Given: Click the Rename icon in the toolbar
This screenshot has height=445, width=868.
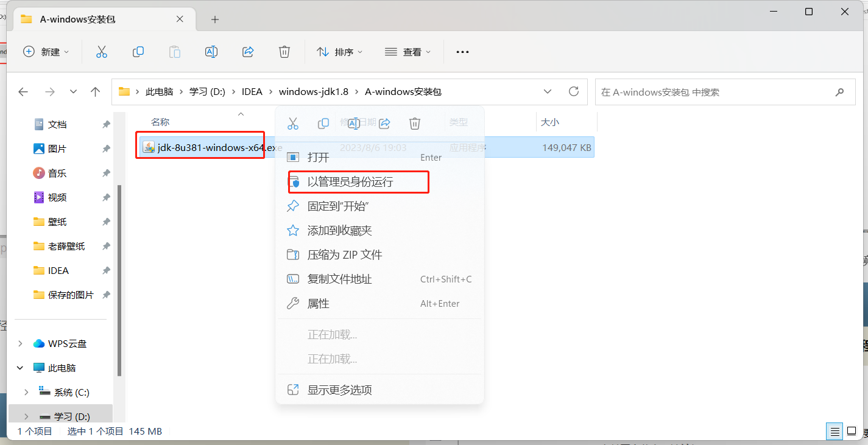Looking at the screenshot, I should click(x=211, y=52).
